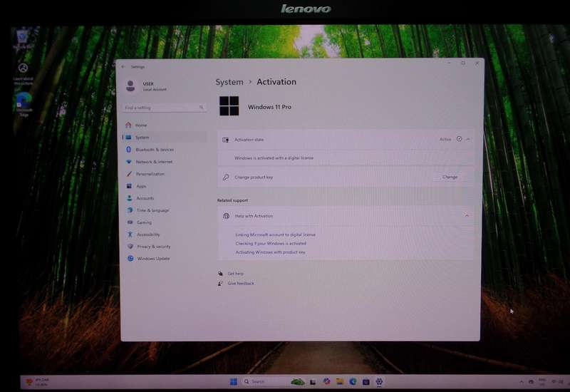Open Microsoft Store from the taskbar
Image resolution: width=570 pixels, height=392 pixels.
point(366,382)
